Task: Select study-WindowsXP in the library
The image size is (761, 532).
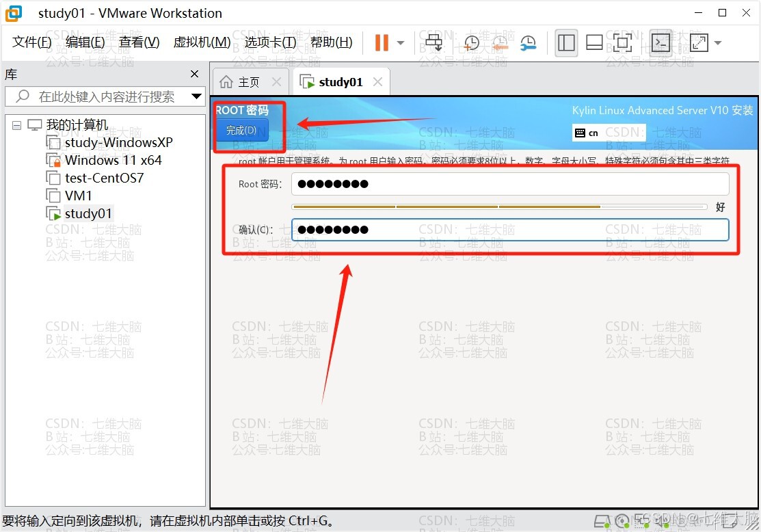Action: pyautogui.click(x=118, y=142)
